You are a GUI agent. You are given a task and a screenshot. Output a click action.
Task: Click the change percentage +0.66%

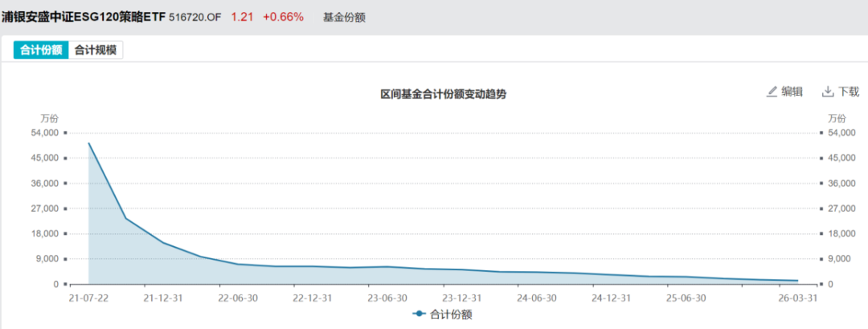284,17
